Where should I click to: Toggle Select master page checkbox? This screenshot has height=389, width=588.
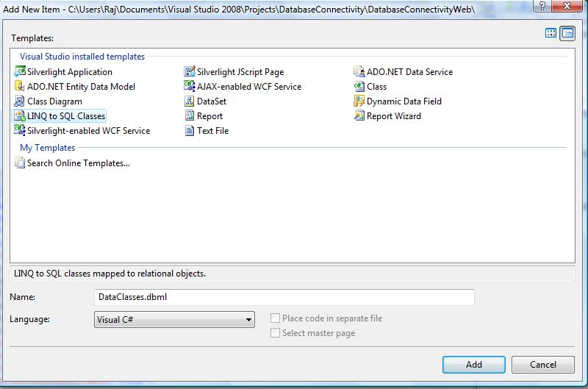tap(275, 332)
